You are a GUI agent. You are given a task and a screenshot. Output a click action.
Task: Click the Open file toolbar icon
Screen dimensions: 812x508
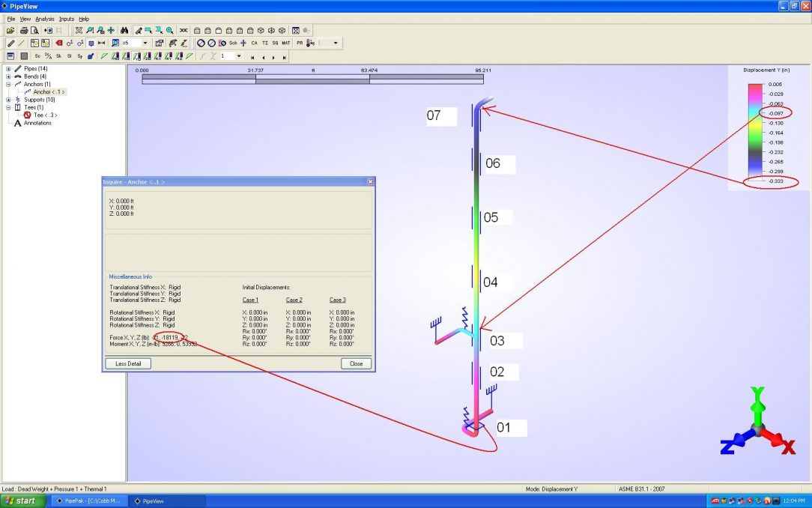point(10,31)
